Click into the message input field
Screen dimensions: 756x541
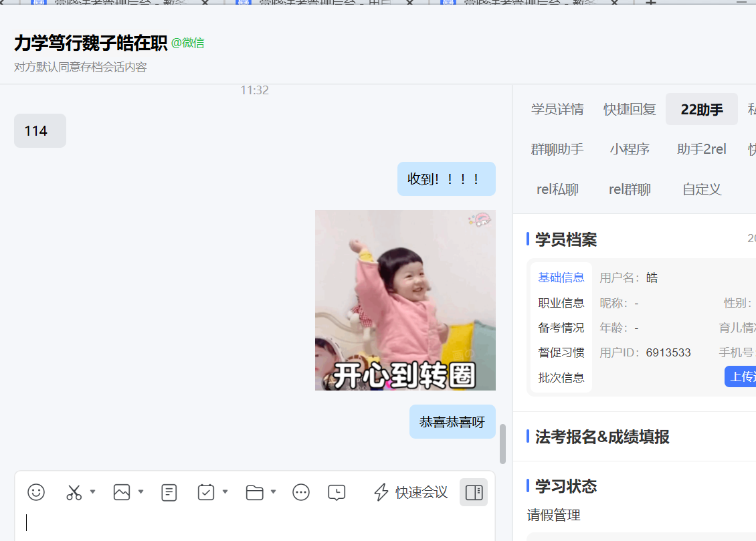255,524
